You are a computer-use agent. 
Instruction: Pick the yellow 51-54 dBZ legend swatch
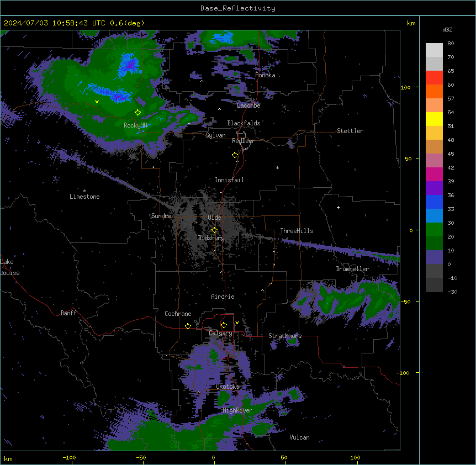tap(434, 119)
